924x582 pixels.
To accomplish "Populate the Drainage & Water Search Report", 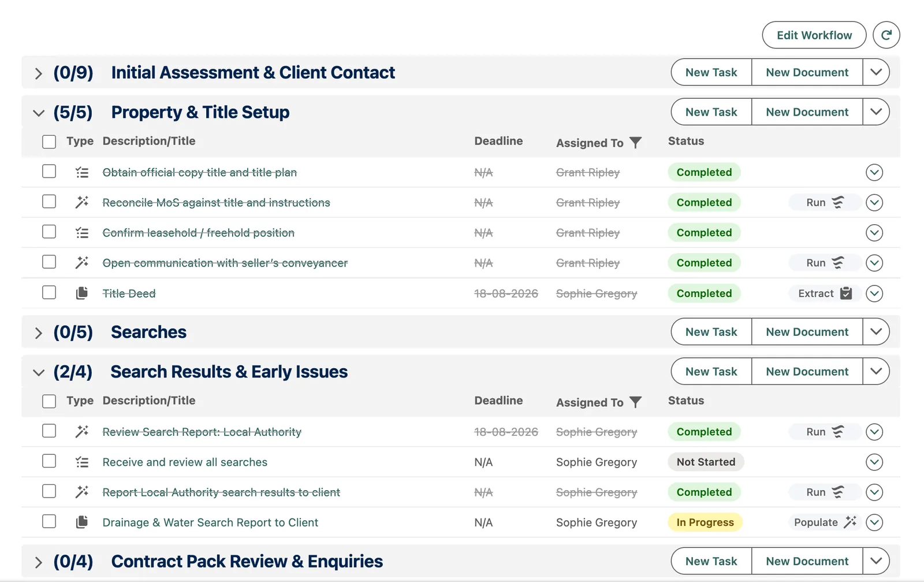I will point(825,522).
